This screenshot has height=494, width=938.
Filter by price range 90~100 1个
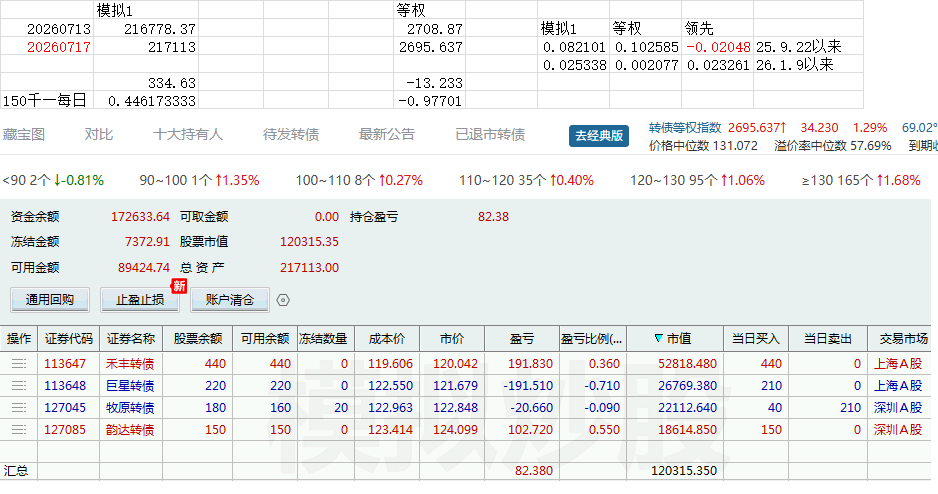point(199,181)
